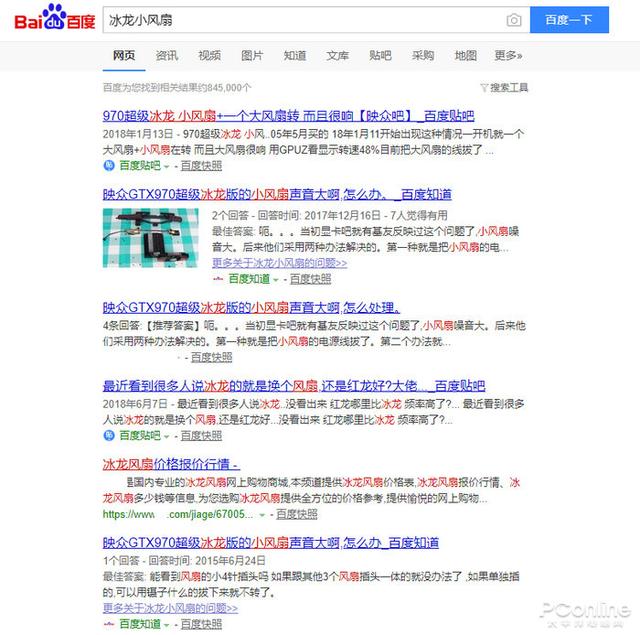This screenshot has height=635, width=640.
Task: Switch to the 图片 tab
Action: click(252, 55)
